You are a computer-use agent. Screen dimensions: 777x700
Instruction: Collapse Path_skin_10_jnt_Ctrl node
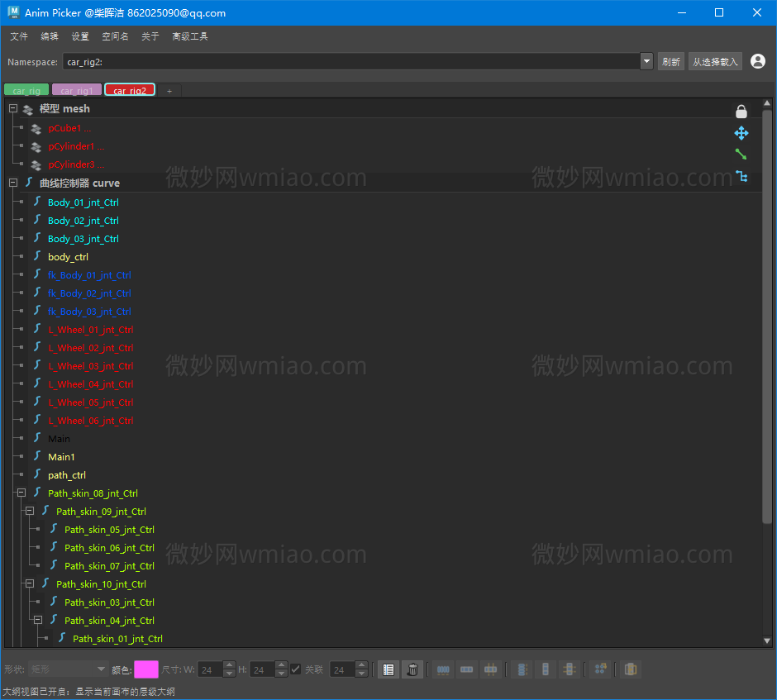pos(30,583)
